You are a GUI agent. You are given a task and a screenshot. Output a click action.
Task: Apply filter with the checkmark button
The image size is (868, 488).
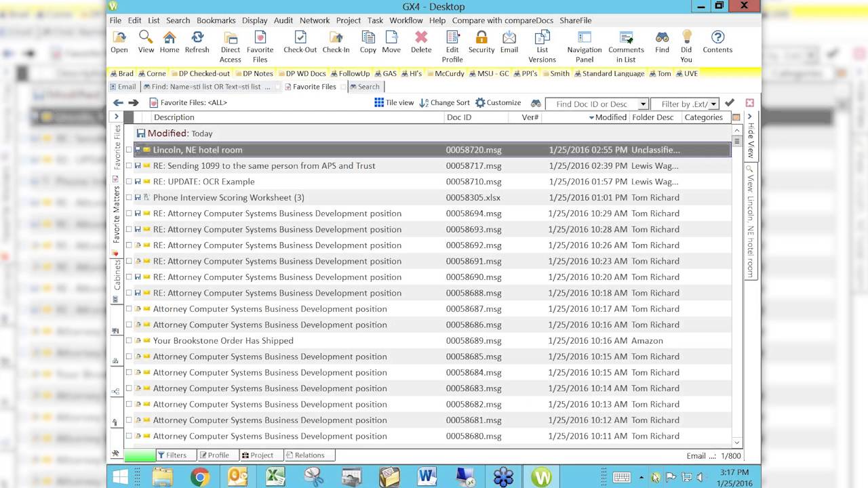click(x=730, y=103)
